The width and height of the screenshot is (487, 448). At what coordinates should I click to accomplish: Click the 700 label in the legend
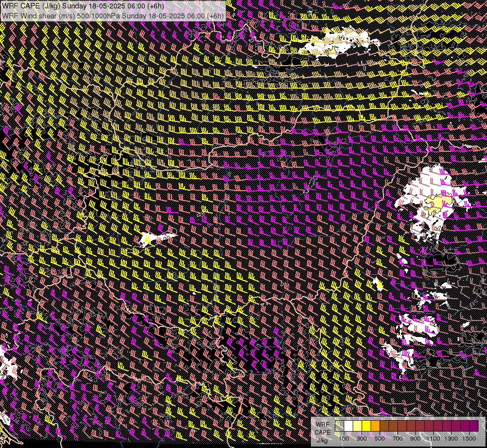point(397,439)
